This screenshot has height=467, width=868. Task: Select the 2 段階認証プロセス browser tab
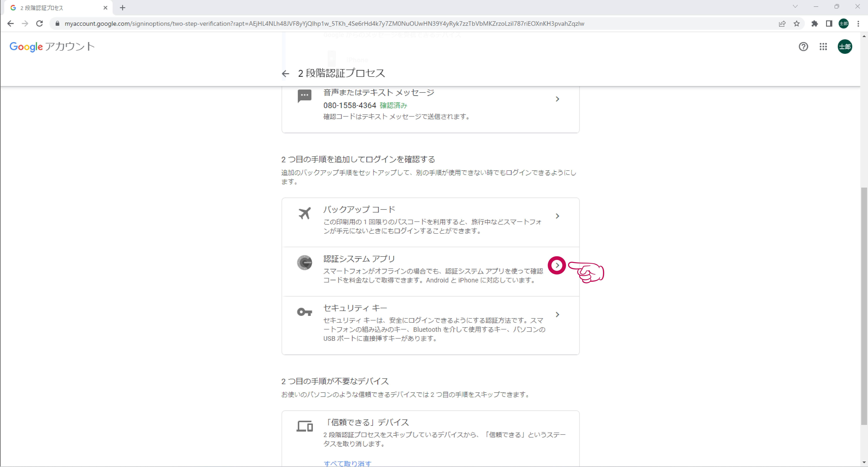tap(58, 8)
